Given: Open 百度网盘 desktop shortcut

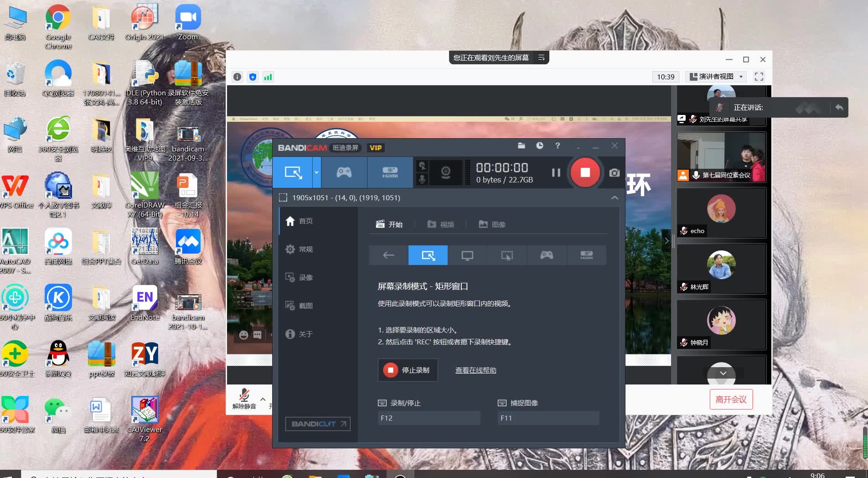Looking at the screenshot, I should click(x=58, y=247).
